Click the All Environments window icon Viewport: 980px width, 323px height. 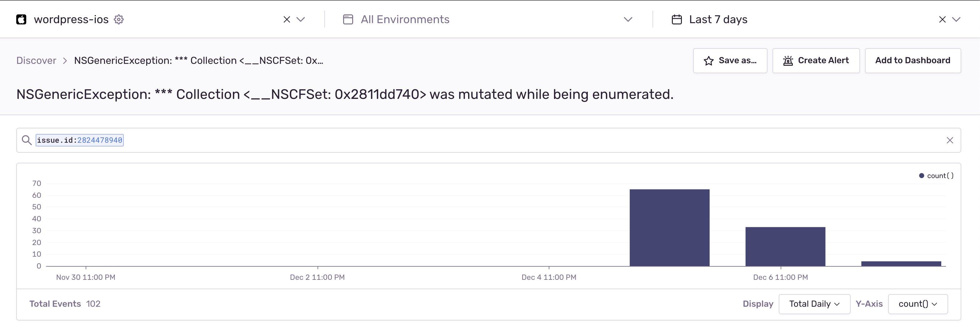348,19
